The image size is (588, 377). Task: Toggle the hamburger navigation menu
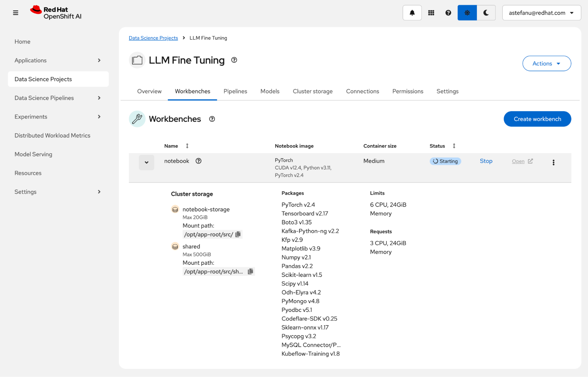click(16, 13)
